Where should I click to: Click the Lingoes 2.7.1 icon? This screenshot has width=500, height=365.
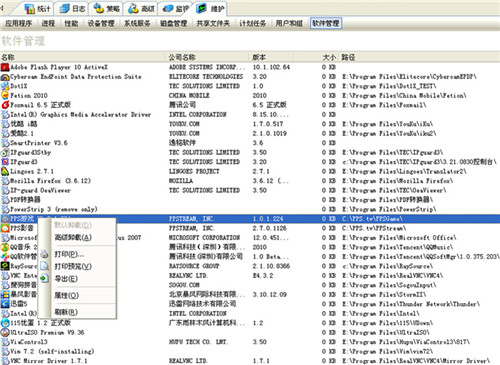(x=5, y=171)
